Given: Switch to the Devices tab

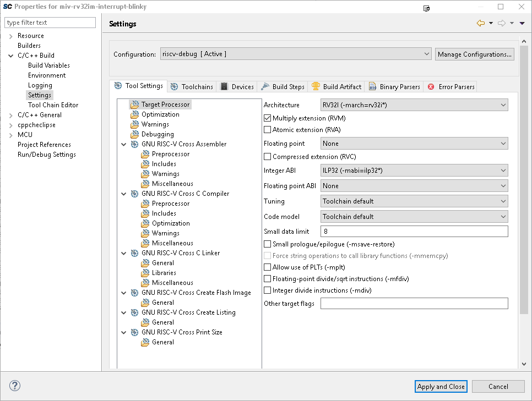Looking at the screenshot, I should pos(237,87).
